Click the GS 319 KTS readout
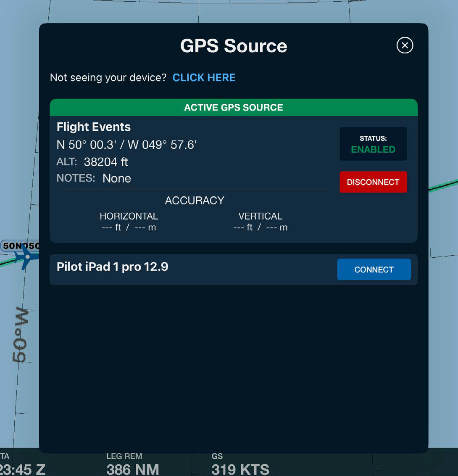Screen dimensions: 458x476 tap(240, 465)
